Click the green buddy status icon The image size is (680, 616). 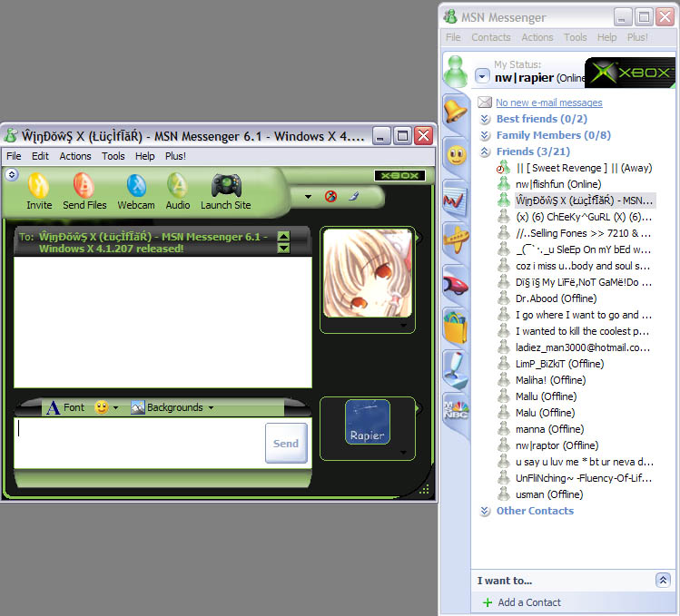click(x=456, y=72)
